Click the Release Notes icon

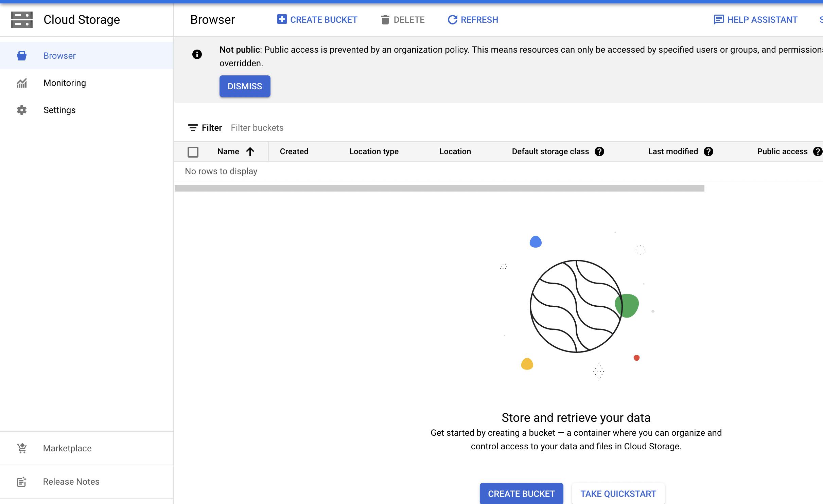point(21,482)
